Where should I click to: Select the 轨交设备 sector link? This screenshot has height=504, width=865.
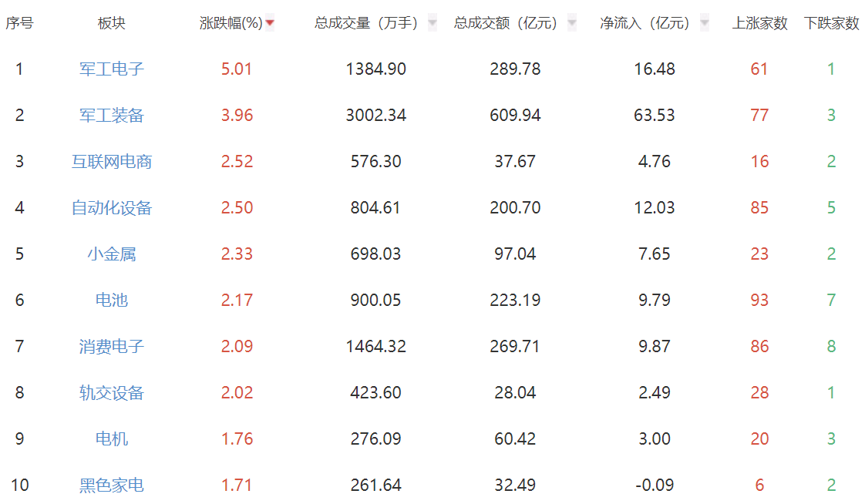click(112, 393)
